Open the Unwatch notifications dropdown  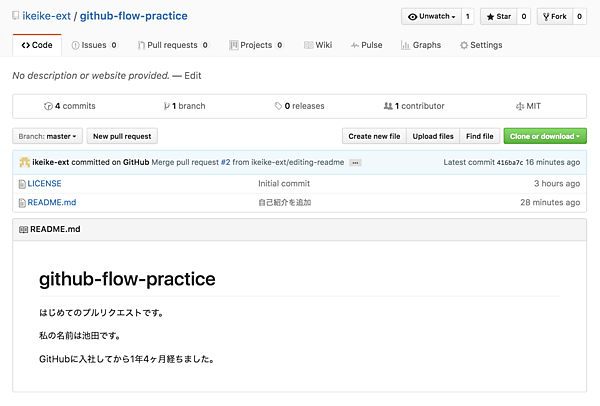pos(433,17)
